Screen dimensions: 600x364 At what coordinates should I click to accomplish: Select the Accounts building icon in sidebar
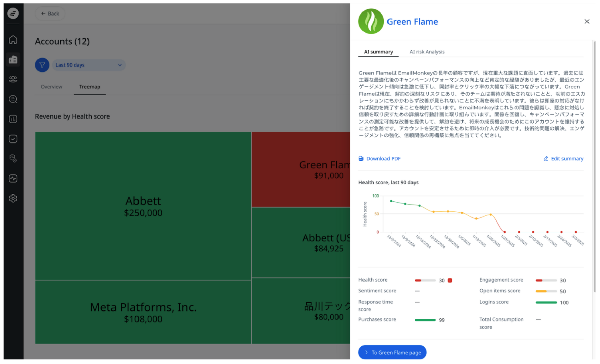(x=13, y=60)
